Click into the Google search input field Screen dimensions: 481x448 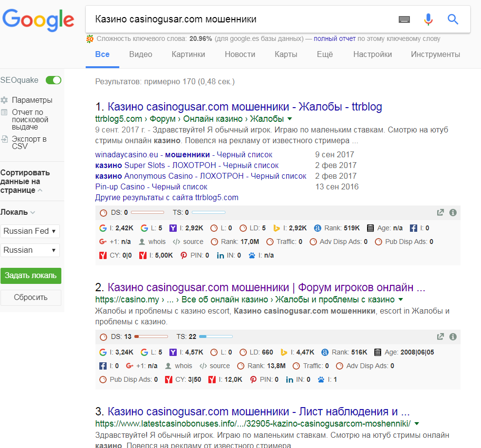point(242,19)
